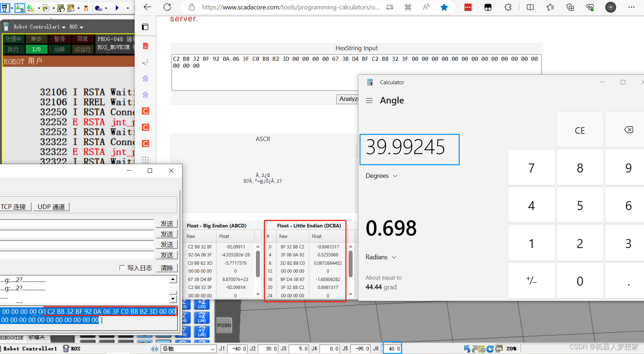This screenshot has width=644, height=354.
Task: Open the browser Collections icon
Action: [x=570, y=7]
